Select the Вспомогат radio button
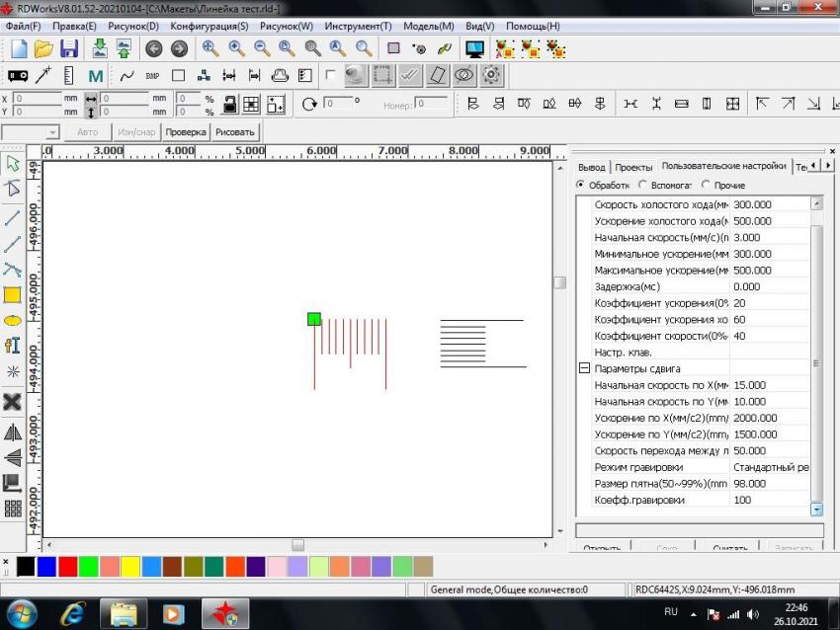 643,185
